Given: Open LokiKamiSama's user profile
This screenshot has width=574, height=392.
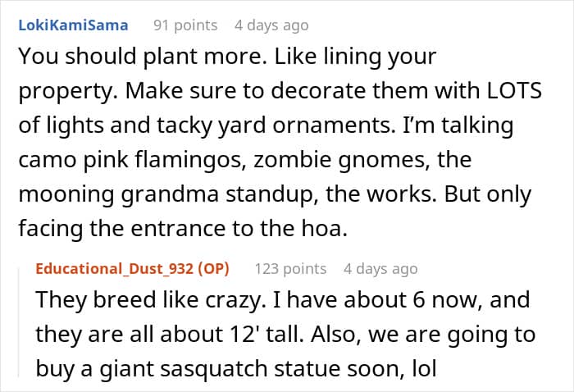Looking at the screenshot, I should tap(73, 25).
